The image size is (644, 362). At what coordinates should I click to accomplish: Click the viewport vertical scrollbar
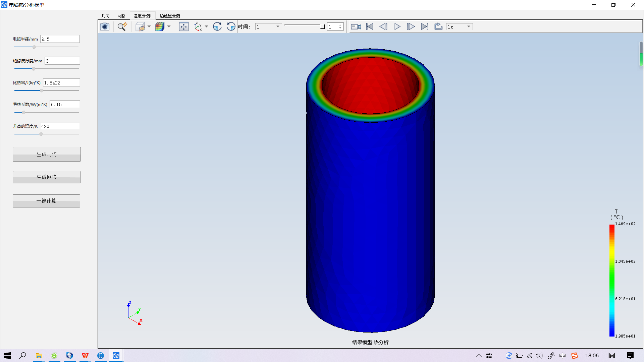pyautogui.click(x=641, y=54)
